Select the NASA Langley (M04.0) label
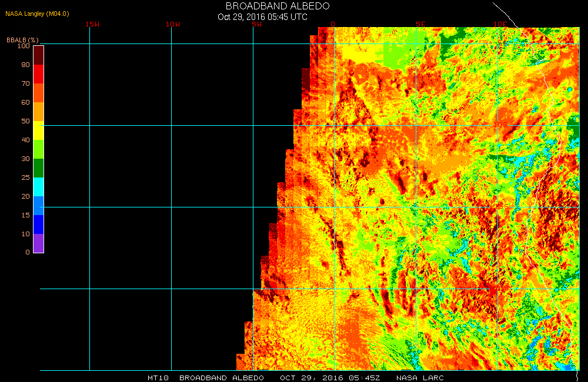The image size is (588, 382). (35, 13)
